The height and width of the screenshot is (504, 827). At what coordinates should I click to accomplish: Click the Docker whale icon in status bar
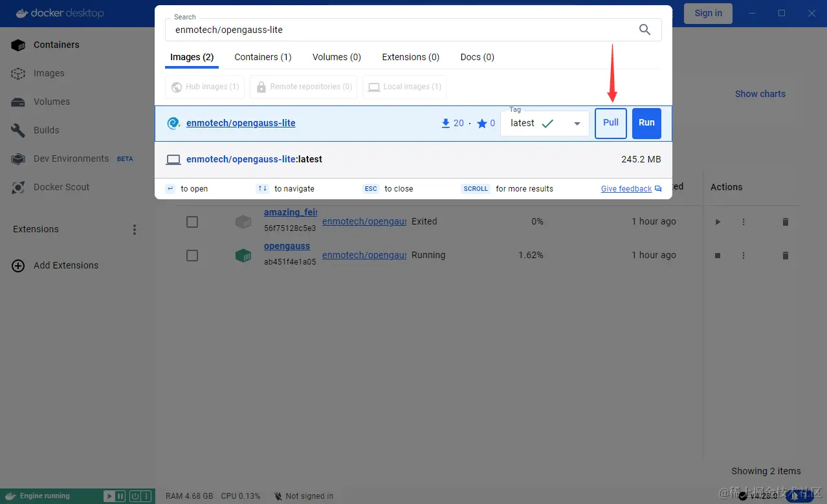click(x=11, y=496)
